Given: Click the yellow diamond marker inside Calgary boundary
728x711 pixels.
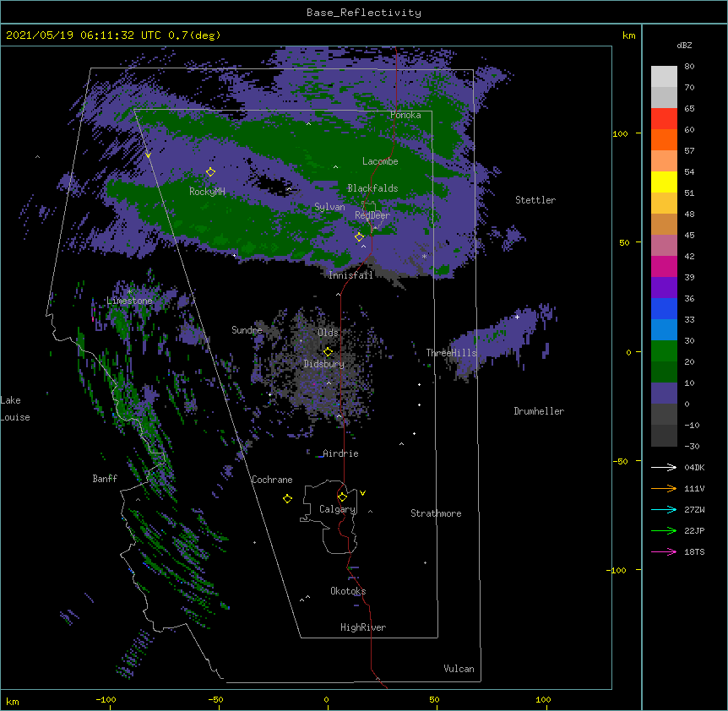Looking at the screenshot, I should click(342, 497).
